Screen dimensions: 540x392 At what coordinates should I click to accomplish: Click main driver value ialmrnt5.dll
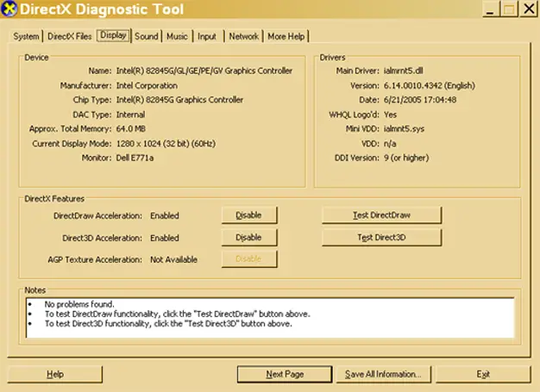404,71
